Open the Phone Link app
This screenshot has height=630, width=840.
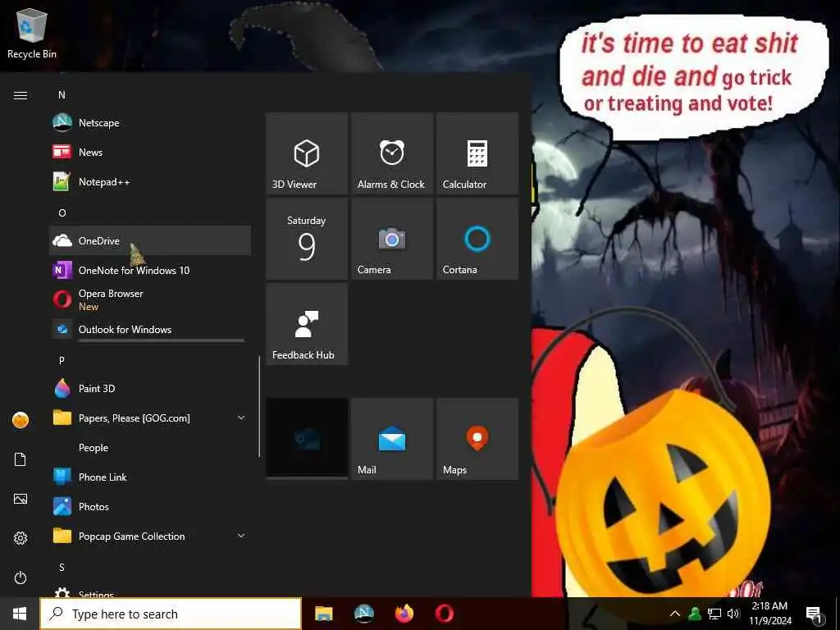(149, 477)
